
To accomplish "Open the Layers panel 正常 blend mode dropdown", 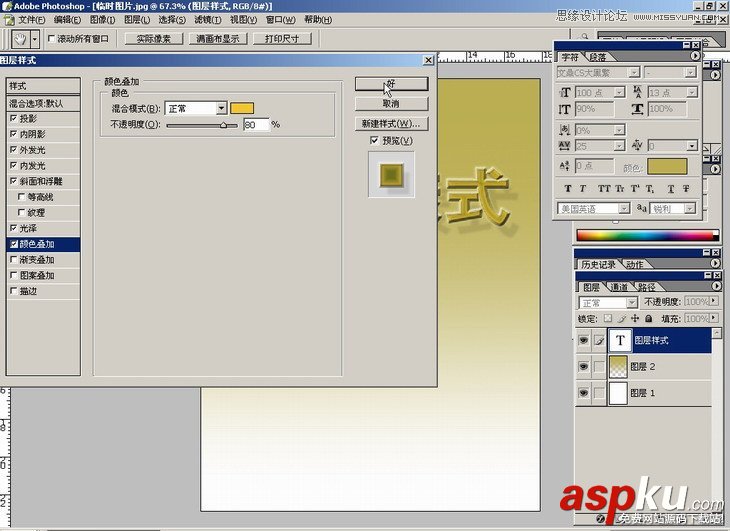I will [x=631, y=302].
